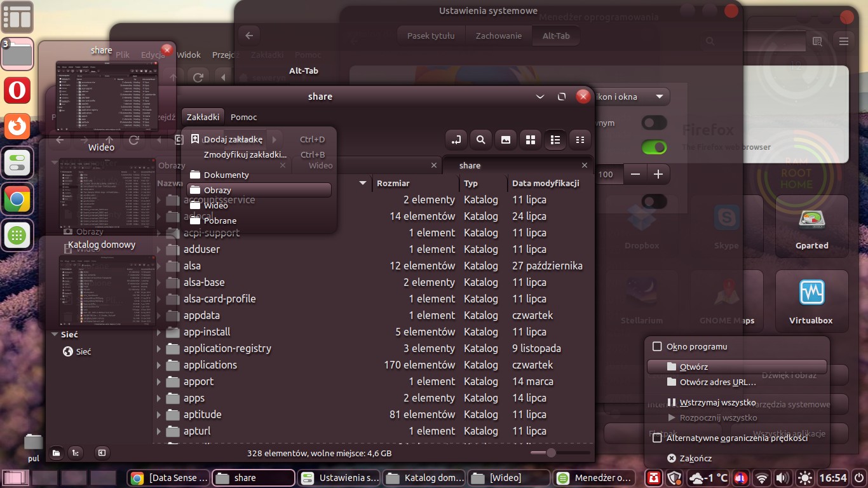Toggle the location entry icon in share window

pos(456,140)
